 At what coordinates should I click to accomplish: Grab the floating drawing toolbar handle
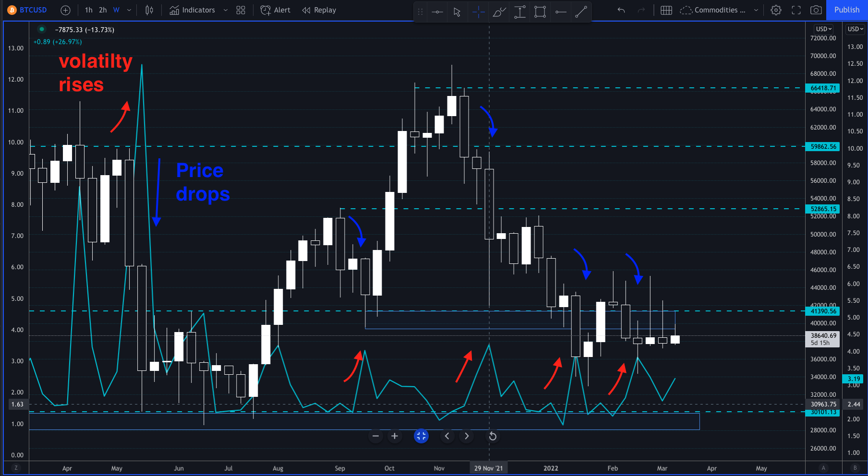420,12
